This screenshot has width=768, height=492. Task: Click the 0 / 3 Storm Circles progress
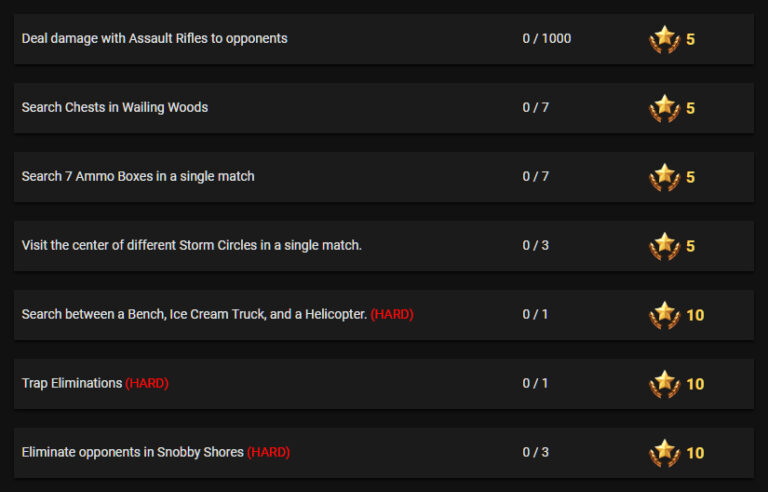tap(536, 245)
